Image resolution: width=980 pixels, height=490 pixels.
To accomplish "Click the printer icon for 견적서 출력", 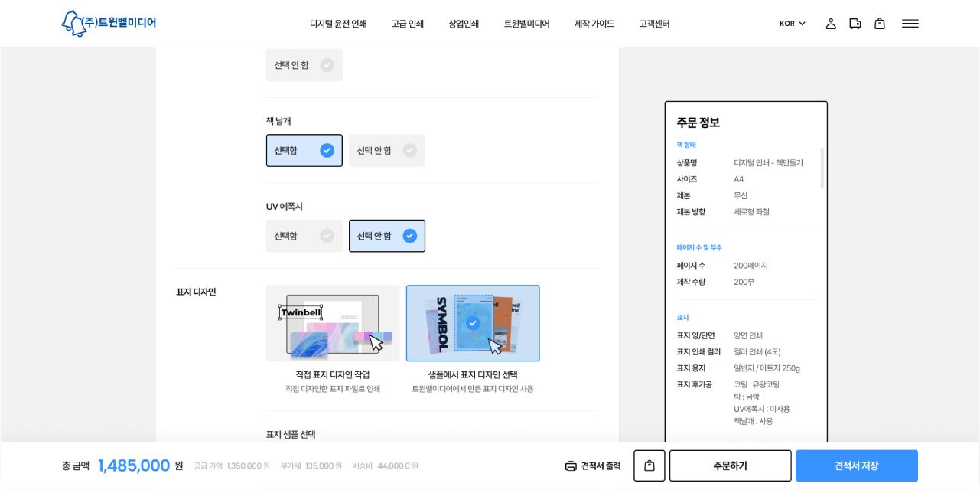I will 571,465.
